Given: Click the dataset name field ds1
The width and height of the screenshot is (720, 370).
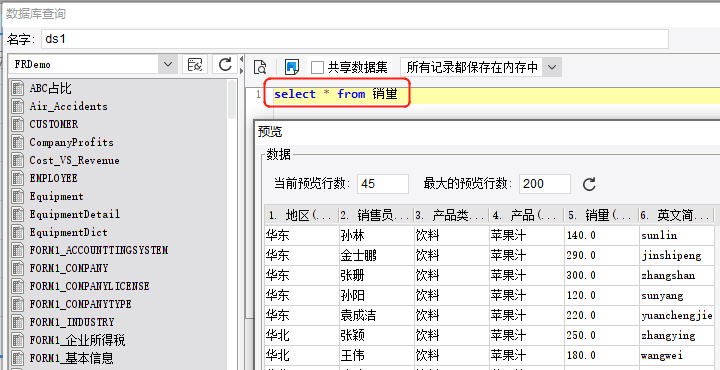Looking at the screenshot, I should pyautogui.click(x=354, y=39).
